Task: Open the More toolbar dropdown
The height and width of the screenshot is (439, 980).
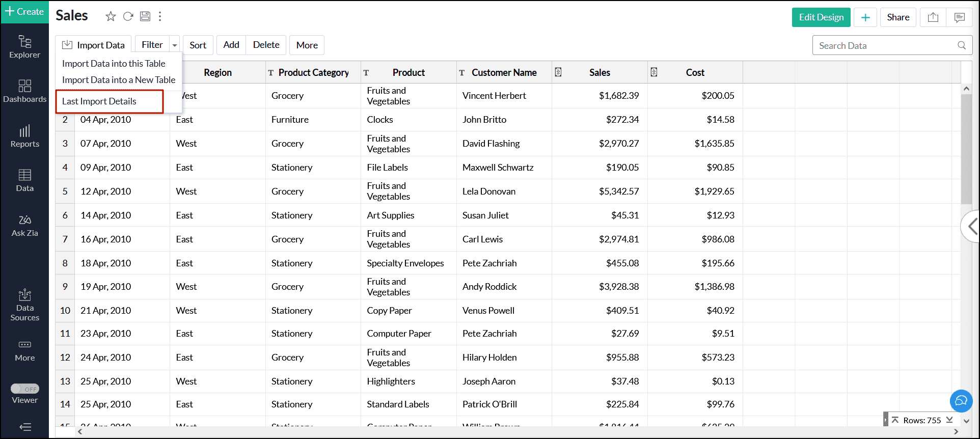Action: (307, 45)
